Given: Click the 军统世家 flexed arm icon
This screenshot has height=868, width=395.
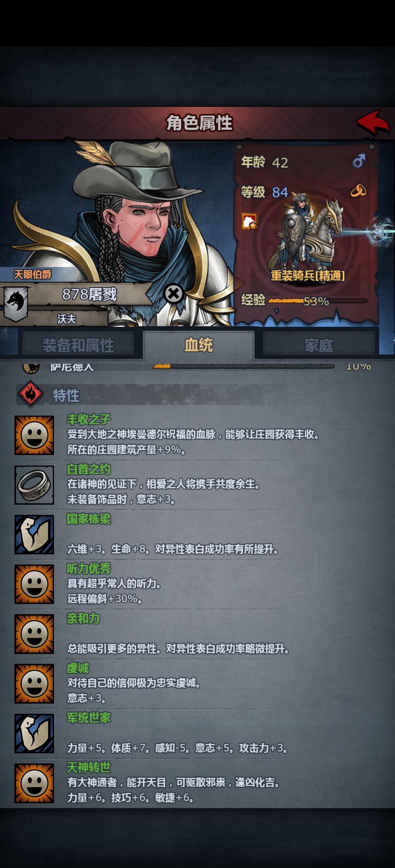Looking at the screenshot, I should click(34, 733).
